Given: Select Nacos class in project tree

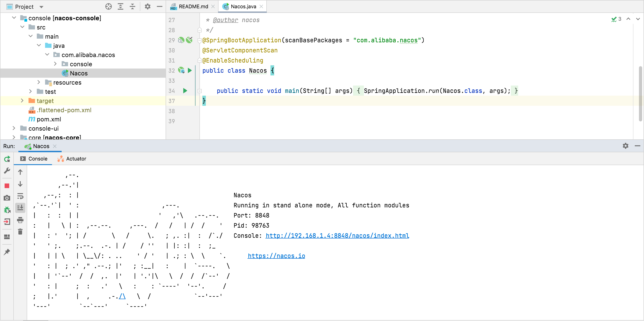Looking at the screenshot, I should point(79,73).
